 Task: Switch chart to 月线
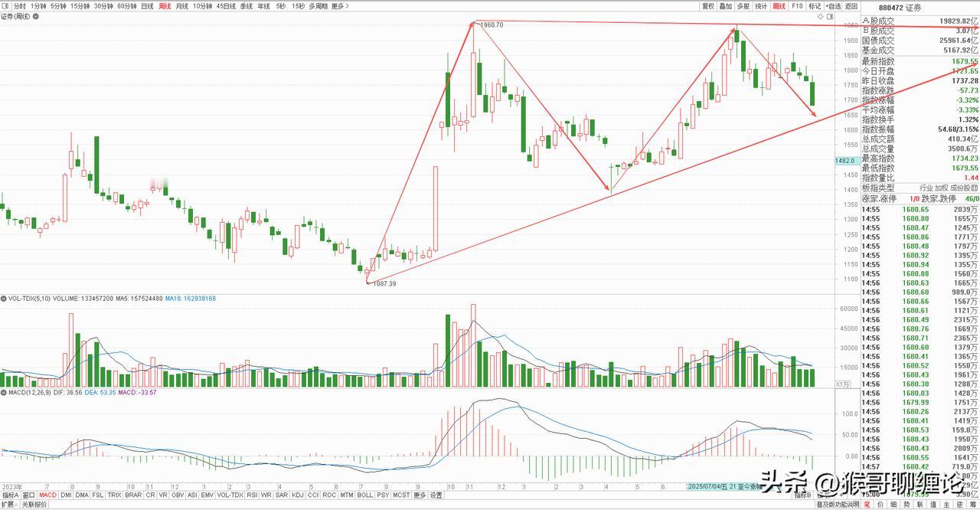coord(181,5)
